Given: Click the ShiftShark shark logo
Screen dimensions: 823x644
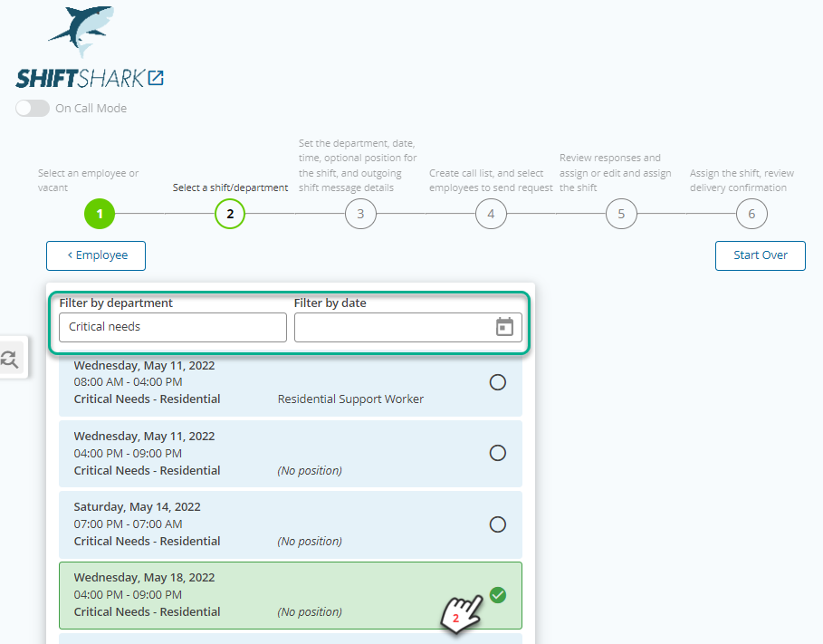Looking at the screenshot, I should pyautogui.click(x=81, y=32).
